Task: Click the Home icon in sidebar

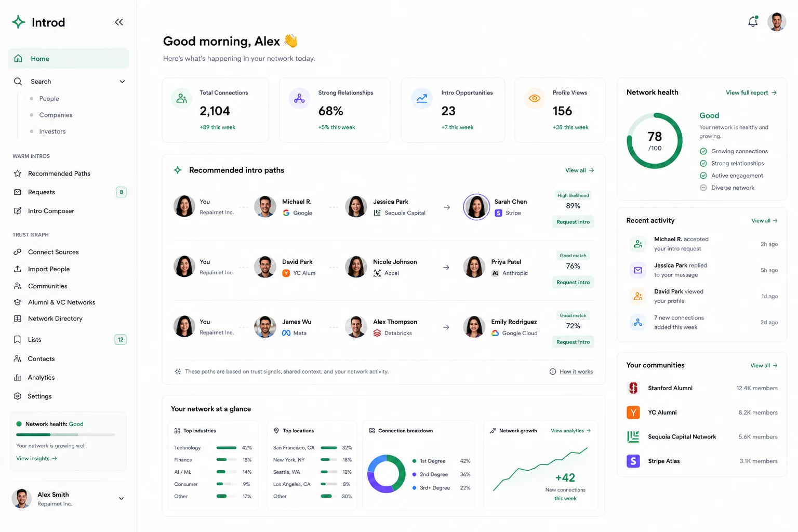Action: 18,59
